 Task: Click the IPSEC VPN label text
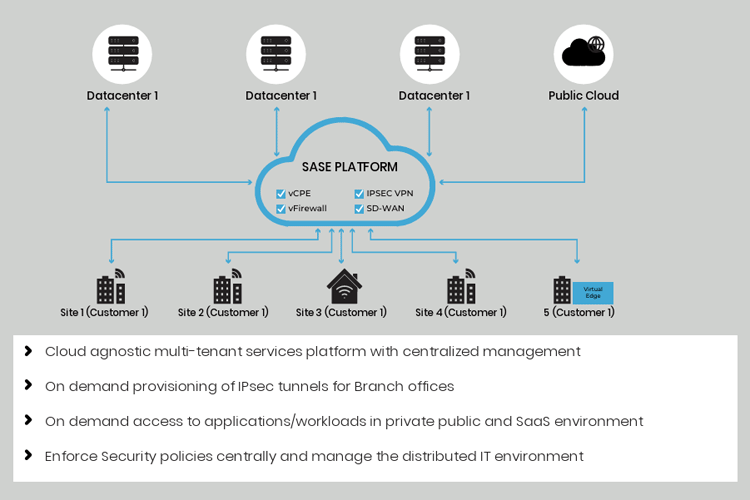pyautogui.click(x=390, y=194)
